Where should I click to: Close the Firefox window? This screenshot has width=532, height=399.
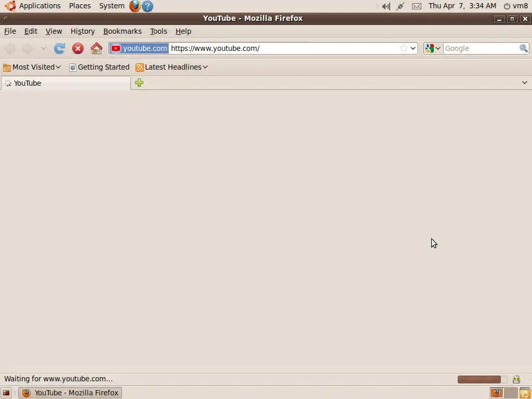coord(525,19)
